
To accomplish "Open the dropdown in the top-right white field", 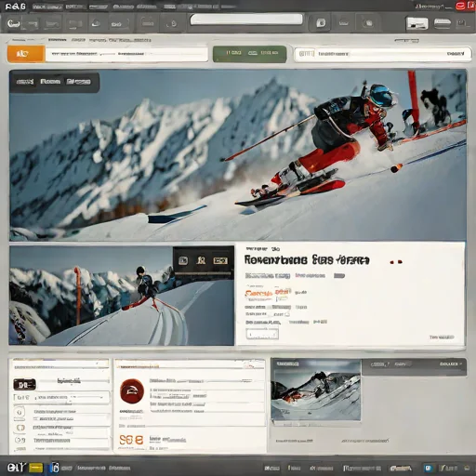I will tap(456, 54).
